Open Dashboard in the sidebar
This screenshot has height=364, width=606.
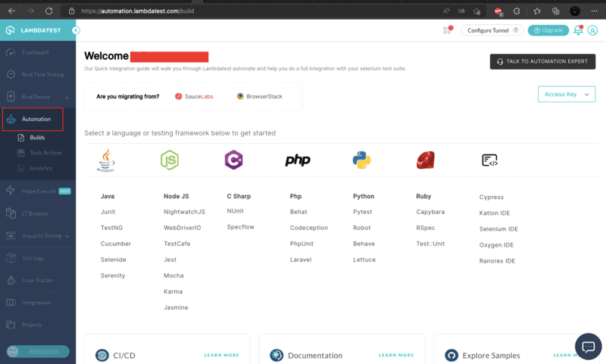click(x=35, y=52)
